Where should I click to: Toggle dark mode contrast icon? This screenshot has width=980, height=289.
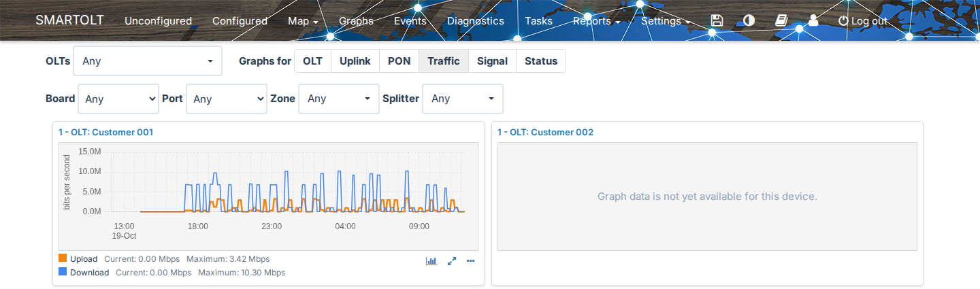749,20
